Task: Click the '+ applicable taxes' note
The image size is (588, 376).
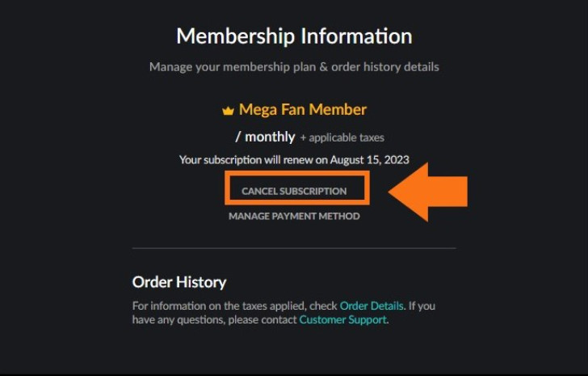Action: [x=342, y=137]
